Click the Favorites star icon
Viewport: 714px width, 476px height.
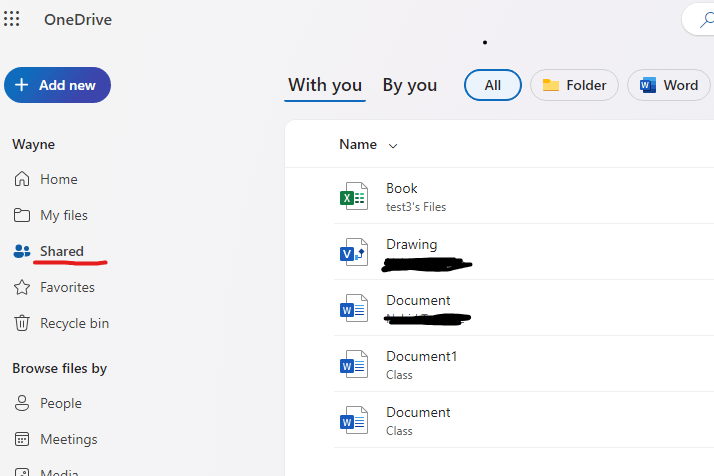click(22, 287)
